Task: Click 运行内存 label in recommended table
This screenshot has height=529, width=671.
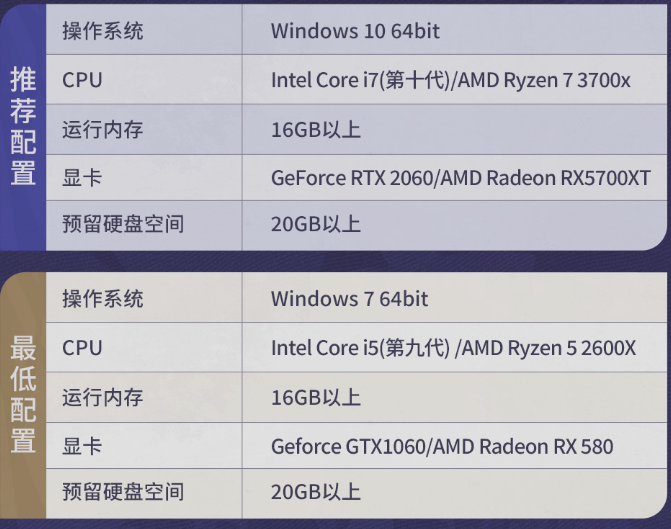Action: tap(103, 129)
